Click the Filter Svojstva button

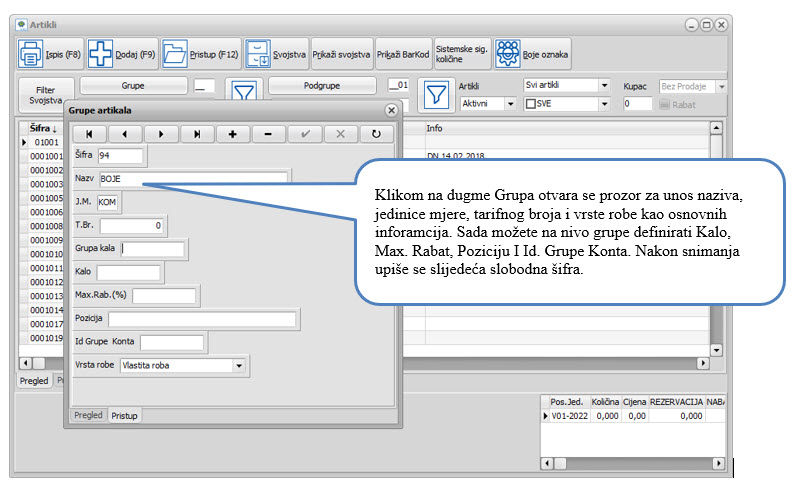coord(46,95)
